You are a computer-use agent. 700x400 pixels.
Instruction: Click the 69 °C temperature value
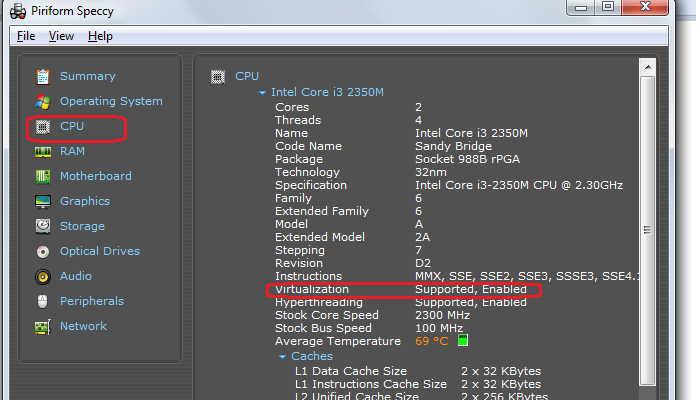431,341
